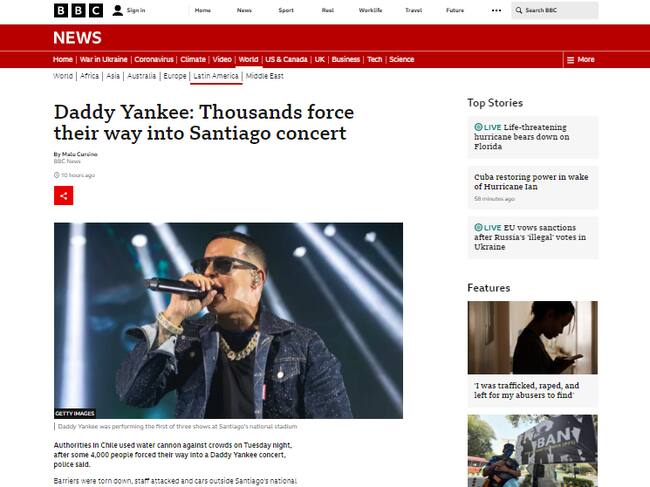Click the NEWS banner title
The image size is (650, 487).
[77, 38]
